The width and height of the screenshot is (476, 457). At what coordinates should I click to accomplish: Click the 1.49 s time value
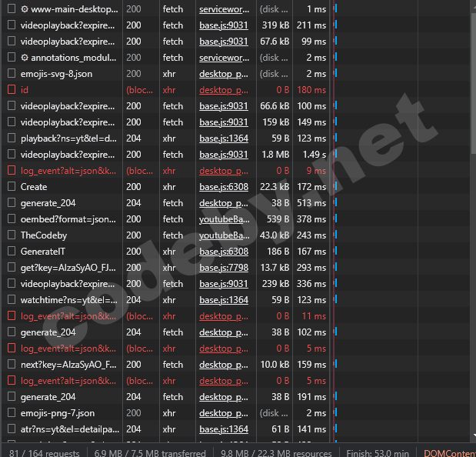(315, 155)
